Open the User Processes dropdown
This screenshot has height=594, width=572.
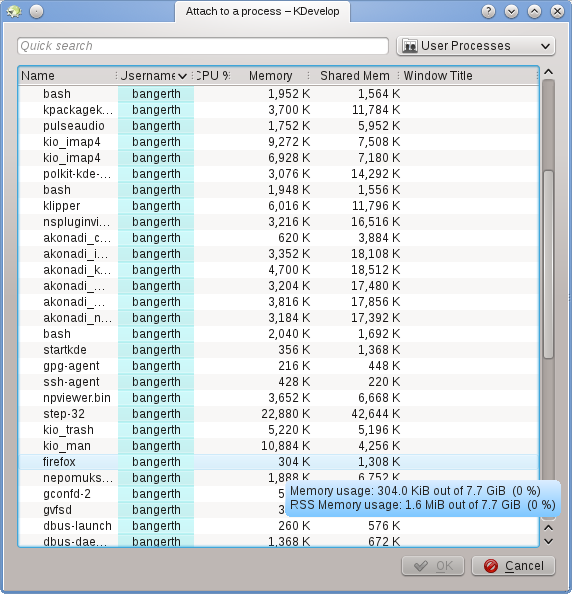(476, 46)
